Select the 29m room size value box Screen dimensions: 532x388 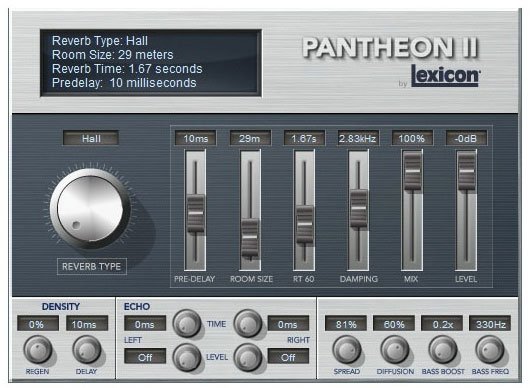pyautogui.click(x=250, y=138)
